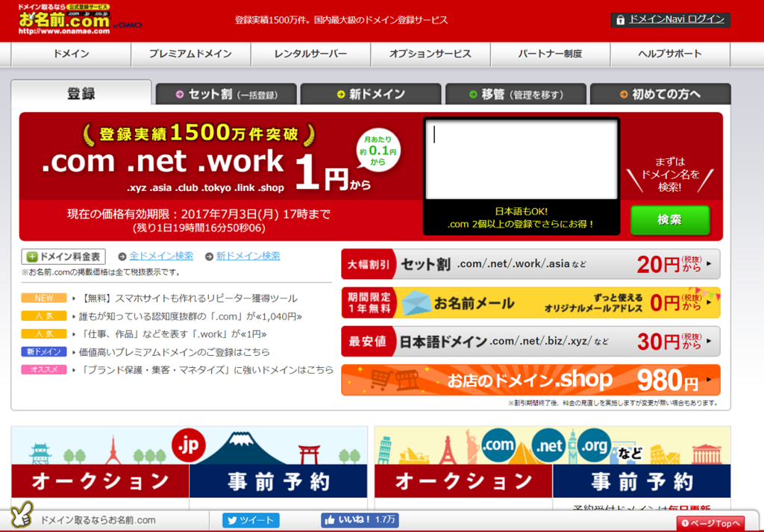This screenshot has width=764, height=532.
Task: Open the パートナー制度 menu
Action: pyautogui.click(x=550, y=54)
